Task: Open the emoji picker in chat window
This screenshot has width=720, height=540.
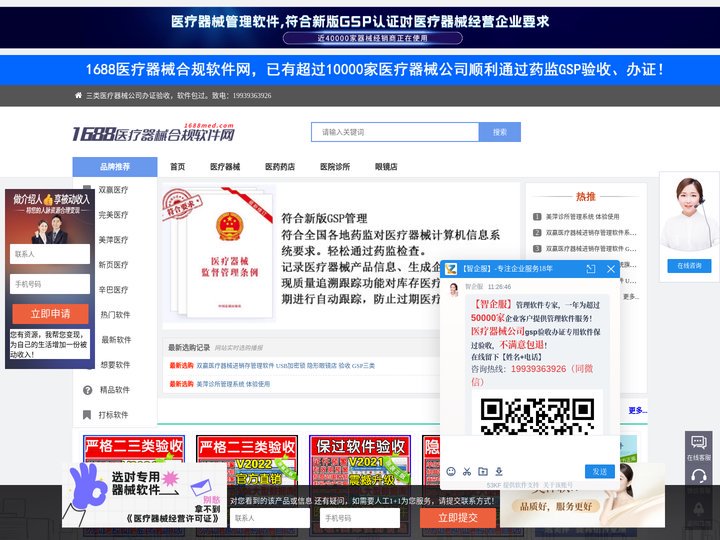Action: (x=451, y=471)
